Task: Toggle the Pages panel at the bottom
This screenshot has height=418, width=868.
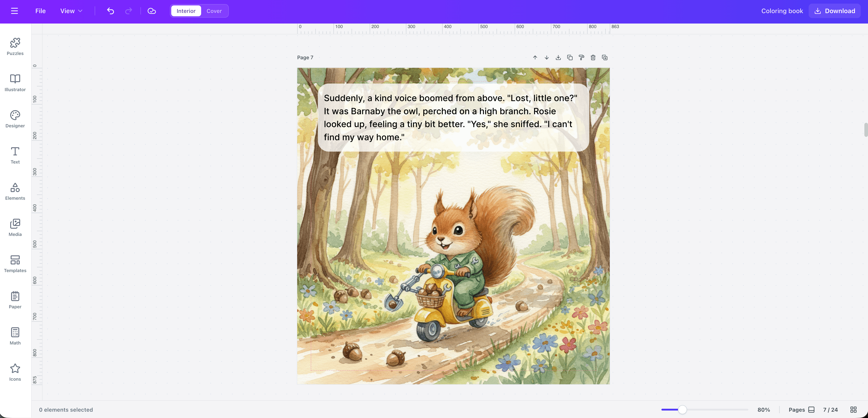Action: pos(811,410)
